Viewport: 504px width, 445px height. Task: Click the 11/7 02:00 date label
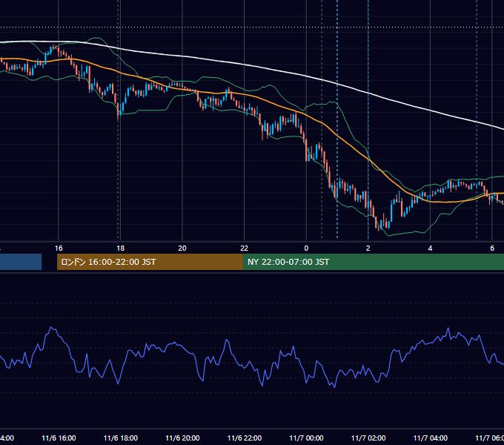pos(368,438)
